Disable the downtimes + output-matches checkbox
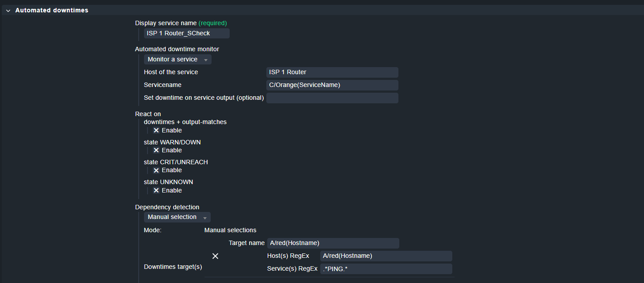 coord(156,130)
